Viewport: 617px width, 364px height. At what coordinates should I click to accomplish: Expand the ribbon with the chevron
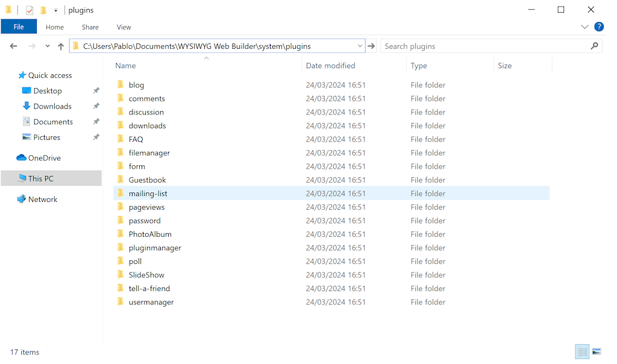coord(584,27)
